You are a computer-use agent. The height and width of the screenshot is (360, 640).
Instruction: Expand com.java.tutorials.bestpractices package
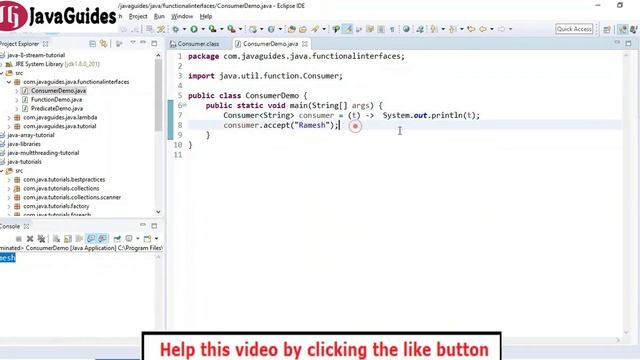point(9,180)
